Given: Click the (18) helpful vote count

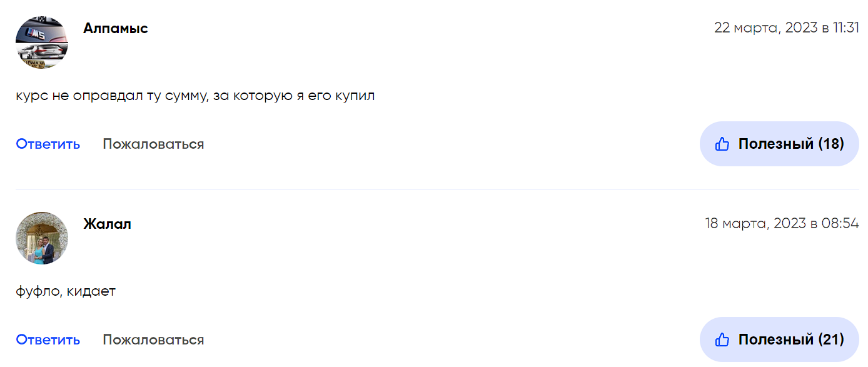Looking at the screenshot, I should 831,144.
